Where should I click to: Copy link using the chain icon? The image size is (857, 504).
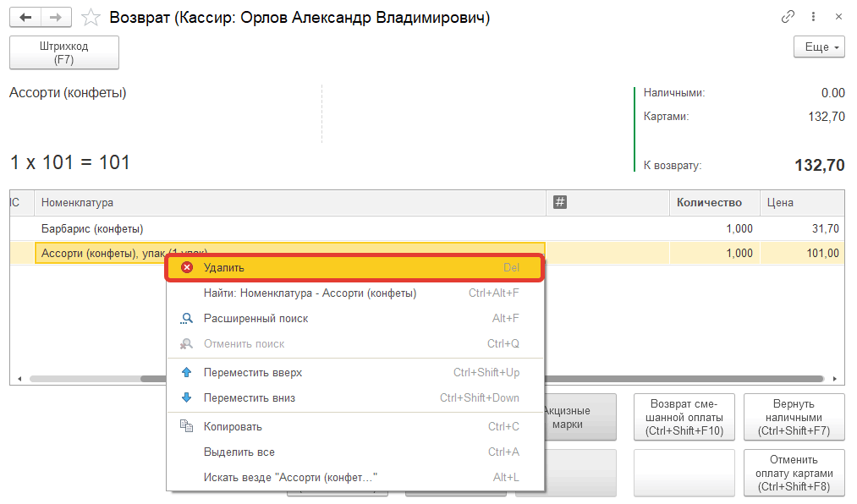click(x=788, y=17)
